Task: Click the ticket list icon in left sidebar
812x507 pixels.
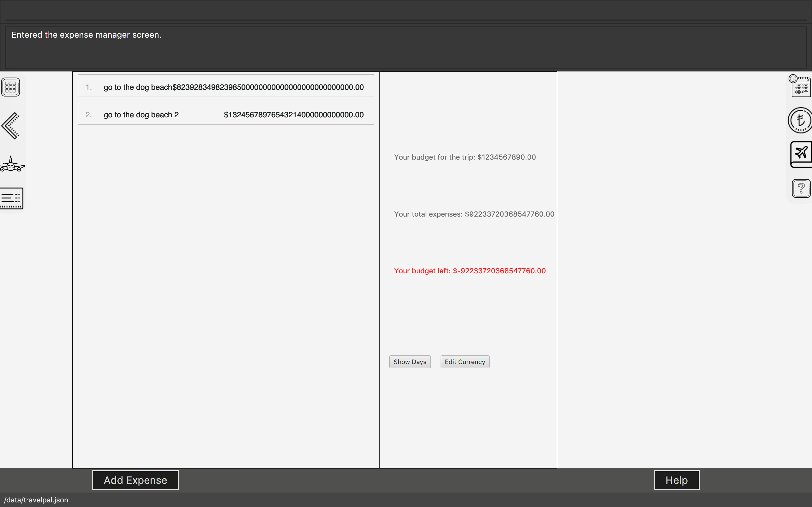Action: [x=12, y=198]
